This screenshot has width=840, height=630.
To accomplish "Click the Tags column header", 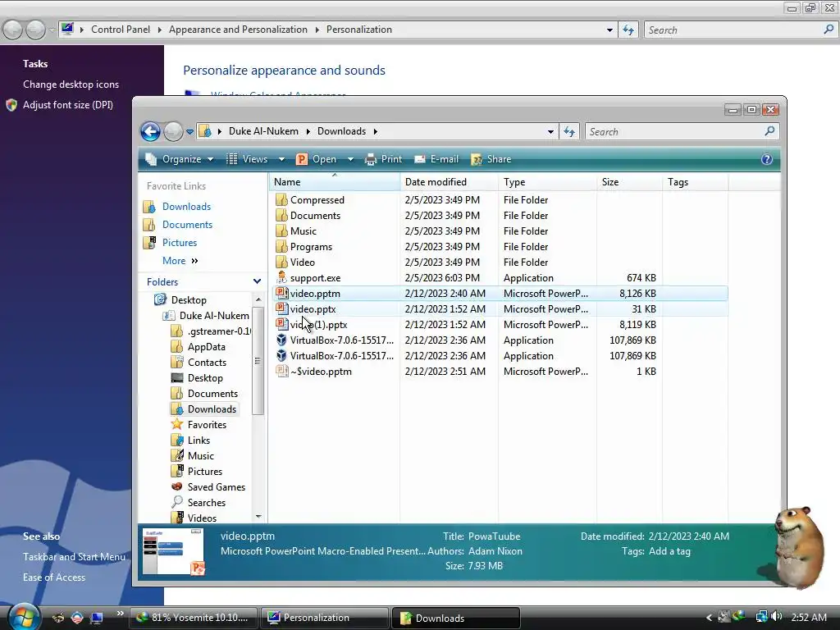I will [695, 182].
